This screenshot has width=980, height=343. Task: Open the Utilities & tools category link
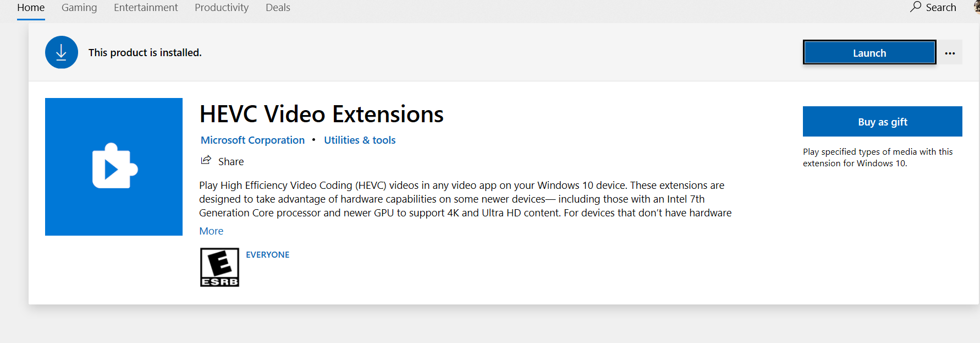click(360, 140)
